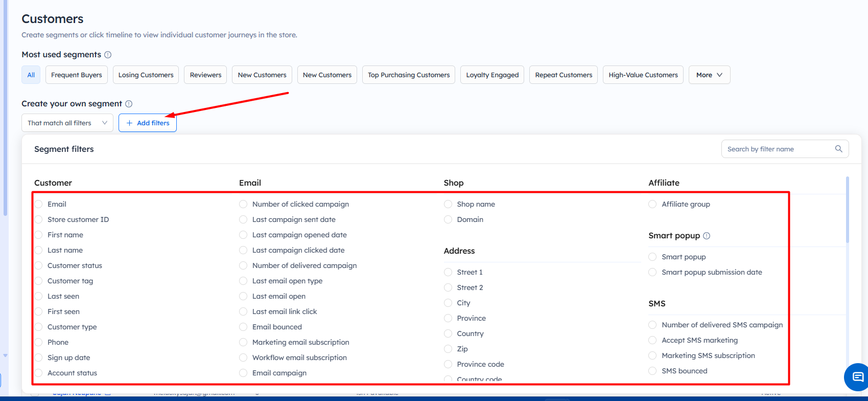
Task: Click info icon next to Create your own segment
Action: pyautogui.click(x=129, y=104)
